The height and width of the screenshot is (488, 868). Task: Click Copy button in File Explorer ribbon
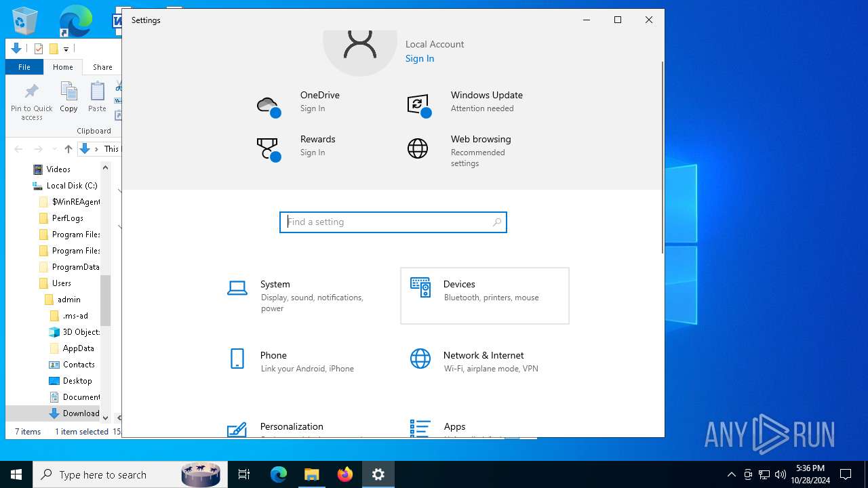coord(68,97)
